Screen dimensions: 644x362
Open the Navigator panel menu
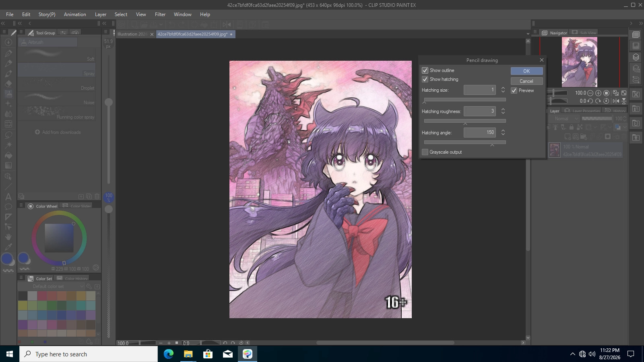(x=535, y=32)
